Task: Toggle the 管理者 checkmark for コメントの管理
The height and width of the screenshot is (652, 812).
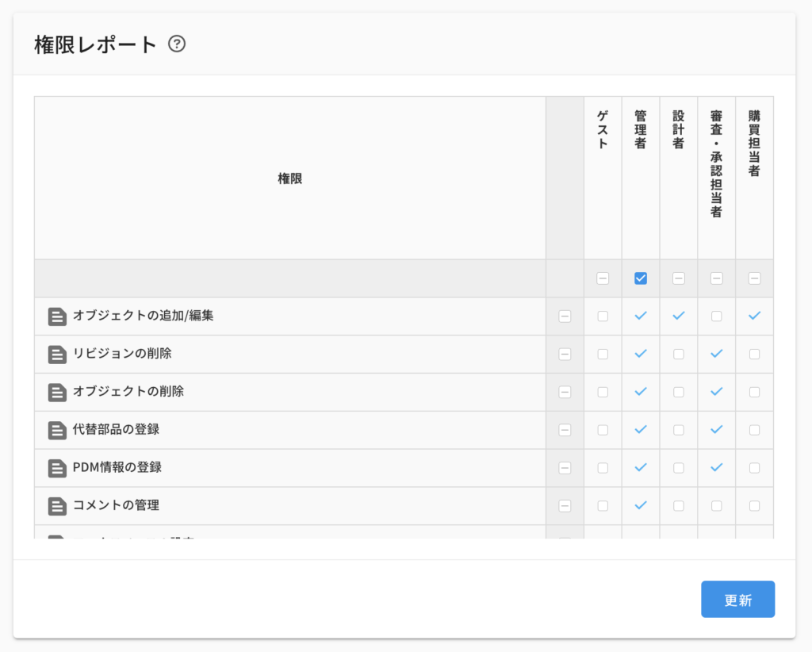Action: pos(640,506)
